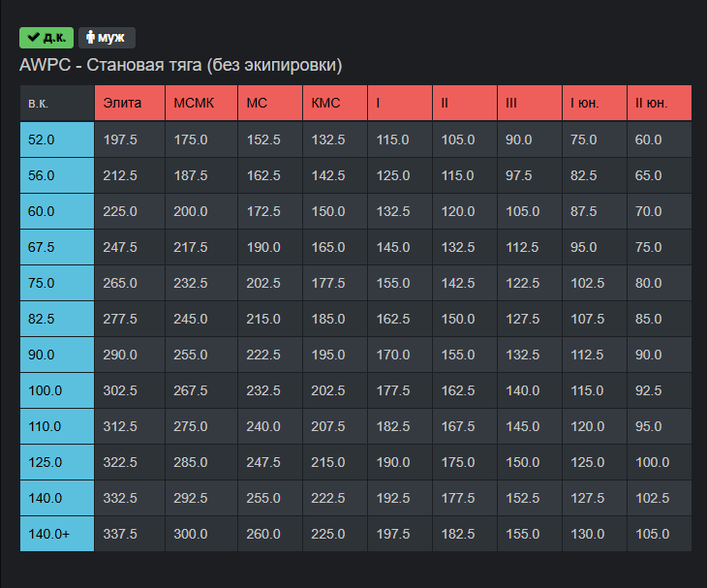Click Элита value 322.5 in row 125.0
Viewport: 707px width, 588px height.
(130, 462)
